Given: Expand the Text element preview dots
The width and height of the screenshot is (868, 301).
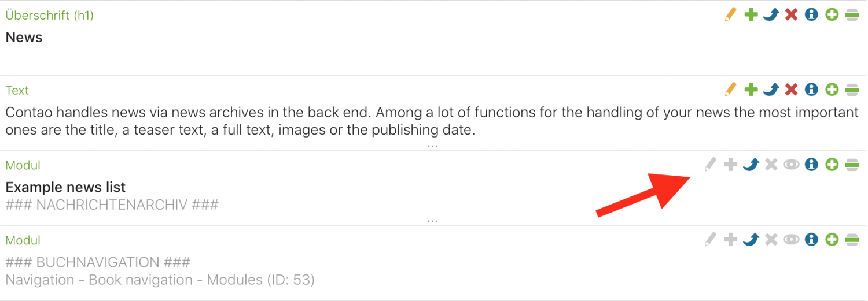Looking at the screenshot, I should (433, 145).
